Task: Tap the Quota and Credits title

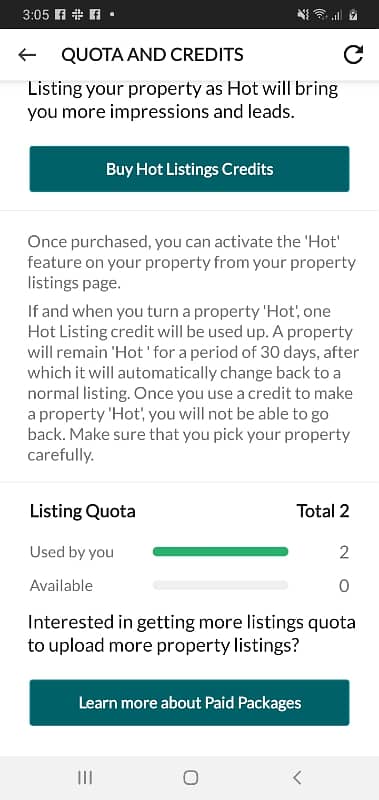Action: [x=153, y=55]
